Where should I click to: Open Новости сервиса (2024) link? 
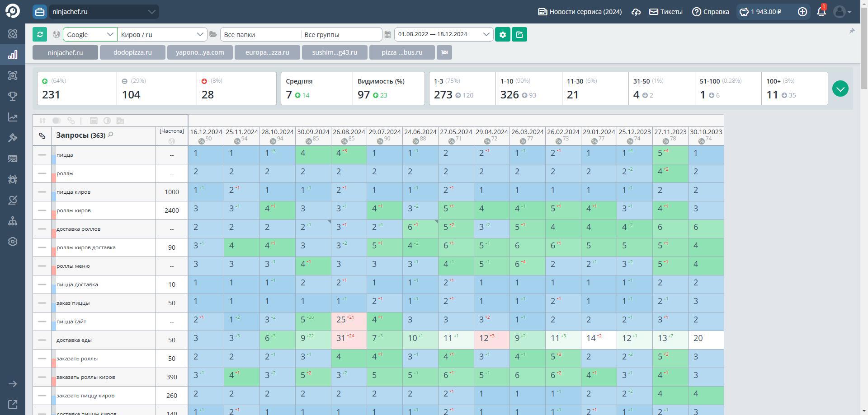coord(580,12)
